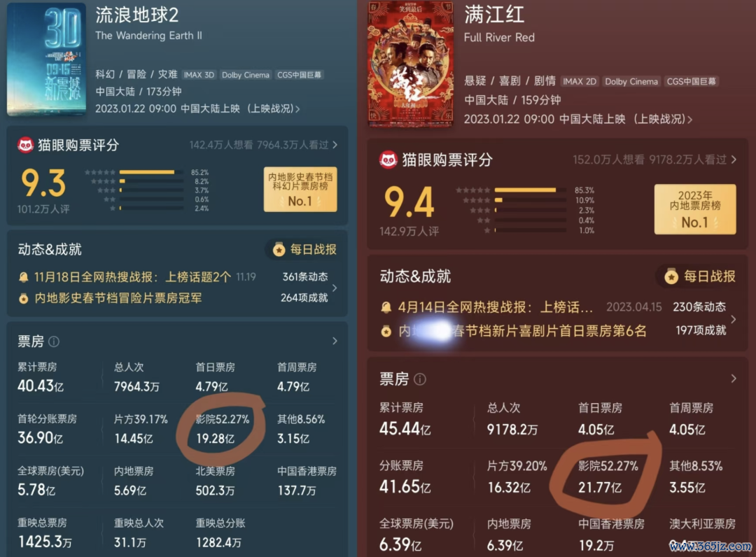Screen dimensions: 756x557
Task: Click the Maoyan cat logo beside 9.3 rating
Action: click(25, 145)
